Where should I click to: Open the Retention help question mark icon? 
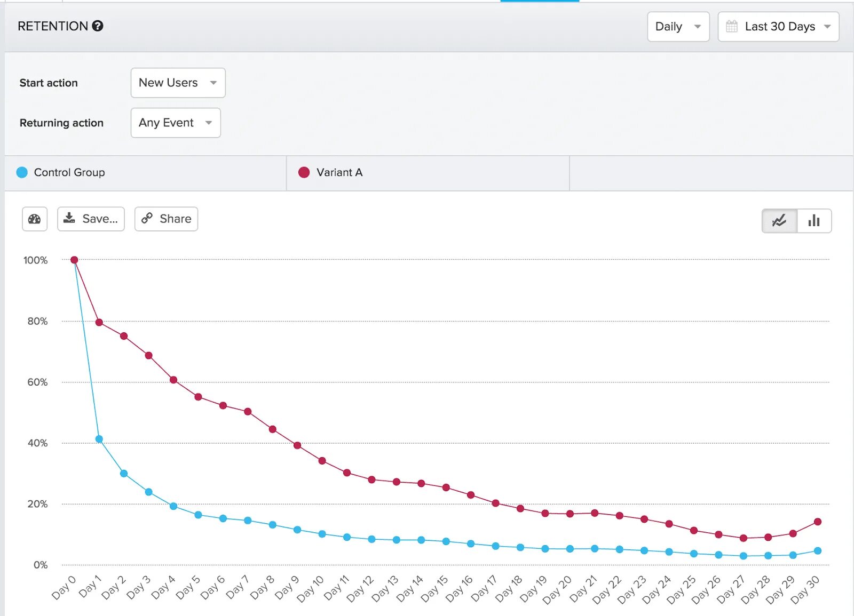(x=97, y=26)
